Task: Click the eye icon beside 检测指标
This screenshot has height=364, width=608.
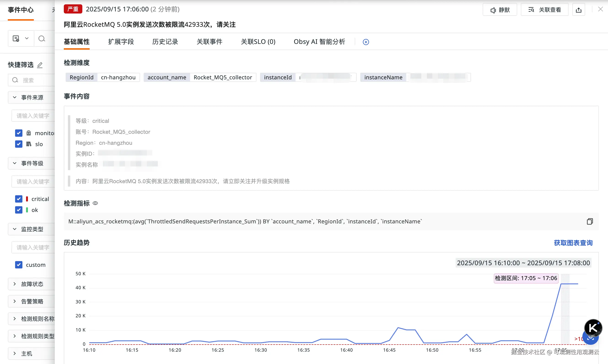Action: coord(95,203)
